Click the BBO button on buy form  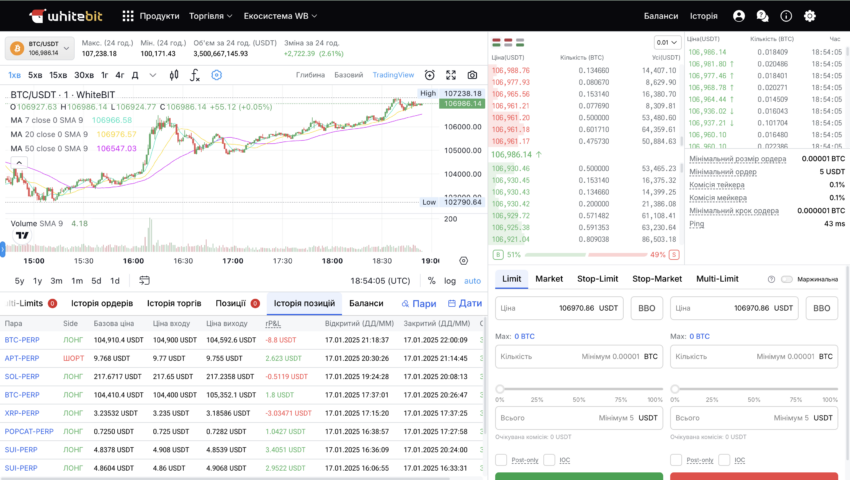[646, 309]
